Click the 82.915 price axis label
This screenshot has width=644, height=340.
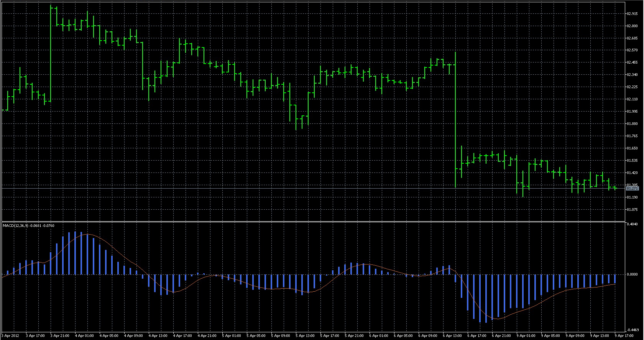pyautogui.click(x=632, y=14)
